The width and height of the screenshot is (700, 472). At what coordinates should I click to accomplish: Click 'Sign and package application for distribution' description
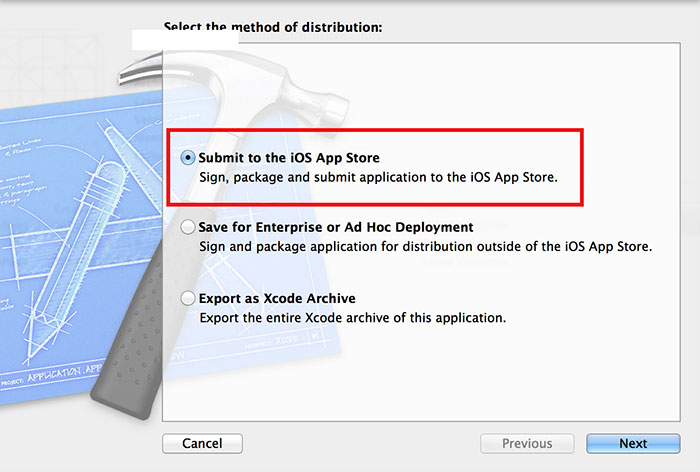click(425, 246)
